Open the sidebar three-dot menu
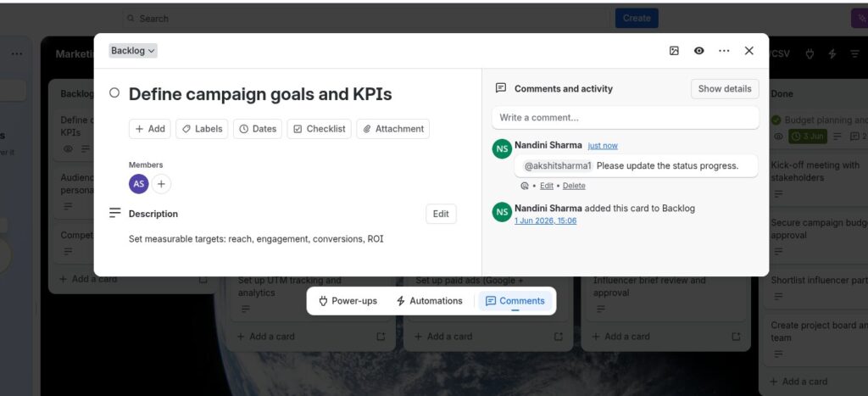The width and height of the screenshot is (868, 396). 17,53
